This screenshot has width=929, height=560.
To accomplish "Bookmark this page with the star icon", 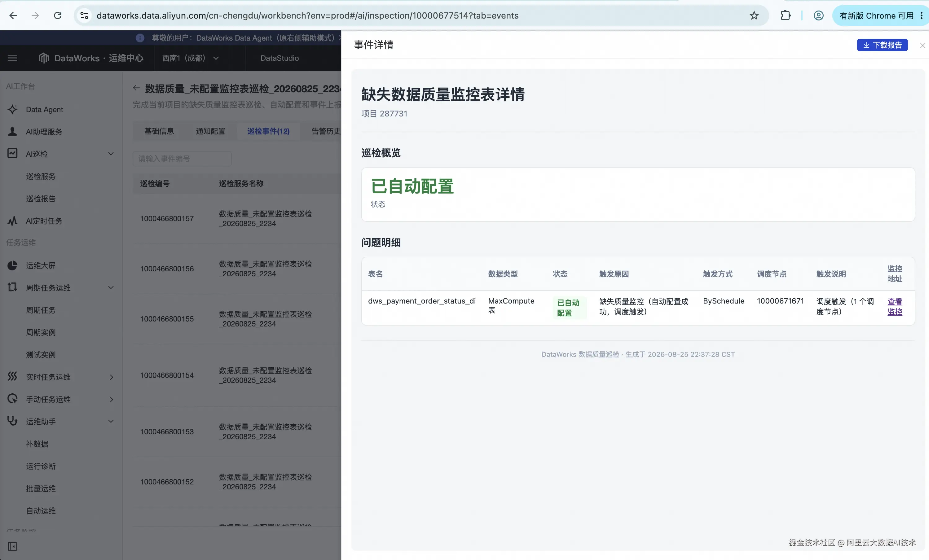I will click(754, 15).
